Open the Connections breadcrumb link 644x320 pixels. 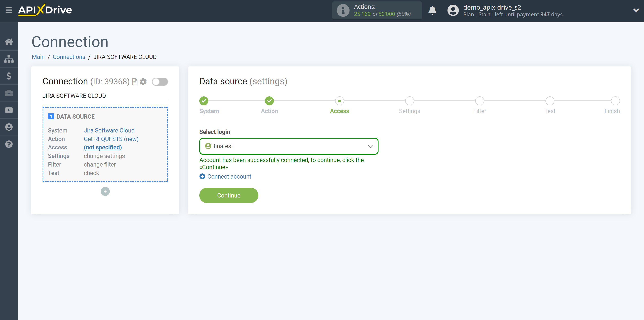pyautogui.click(x=69, y=57)
